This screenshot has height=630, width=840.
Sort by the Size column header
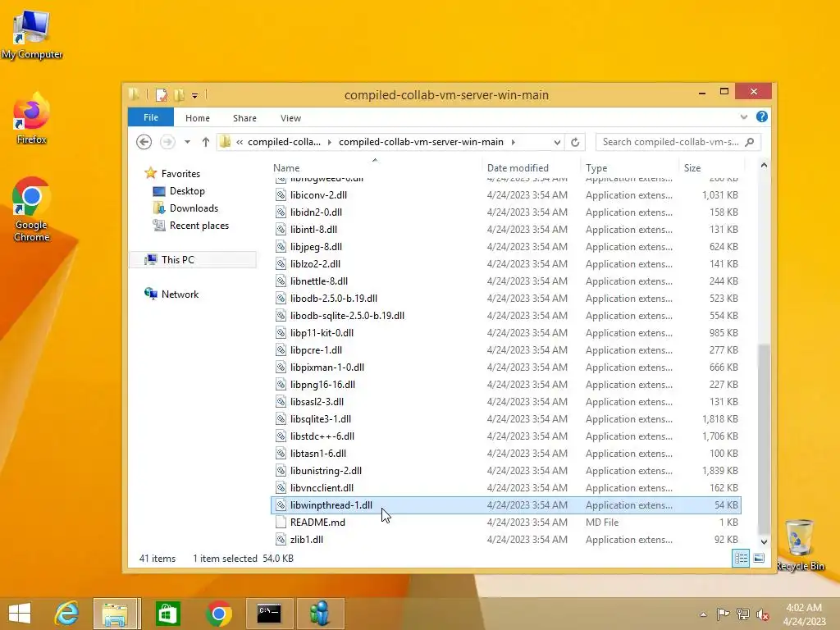(x=711, y=167)
